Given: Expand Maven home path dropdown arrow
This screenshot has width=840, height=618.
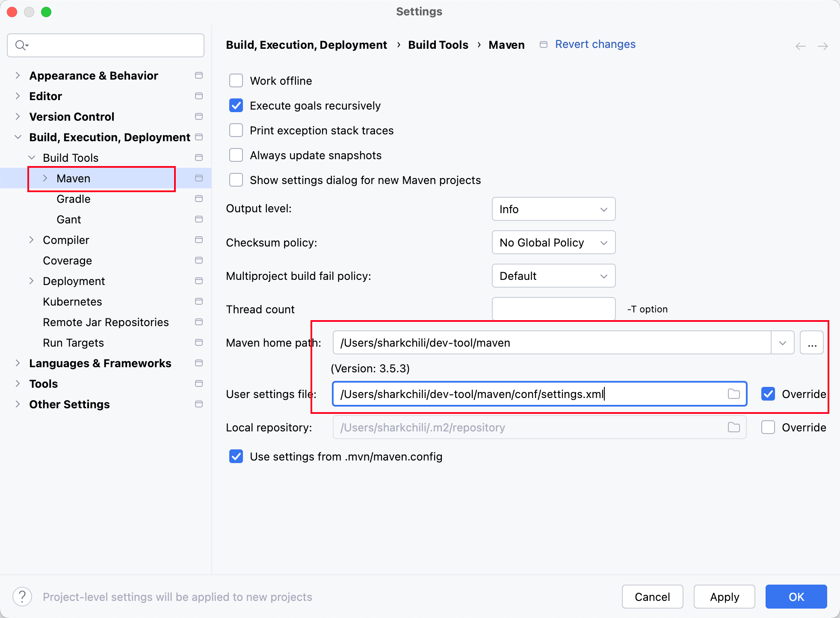Looking at the screenshot, I should click(x=782, y=343).
